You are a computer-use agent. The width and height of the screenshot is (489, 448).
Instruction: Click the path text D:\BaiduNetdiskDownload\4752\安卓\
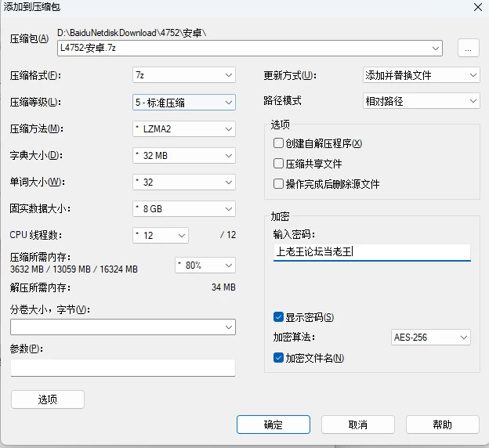132,33
